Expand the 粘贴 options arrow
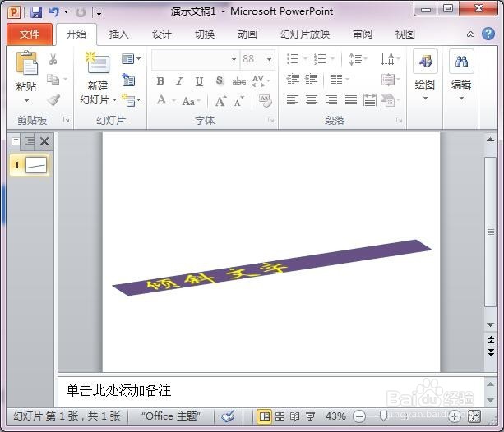Screen dimensions: 504x432 (x=26, y=101)
